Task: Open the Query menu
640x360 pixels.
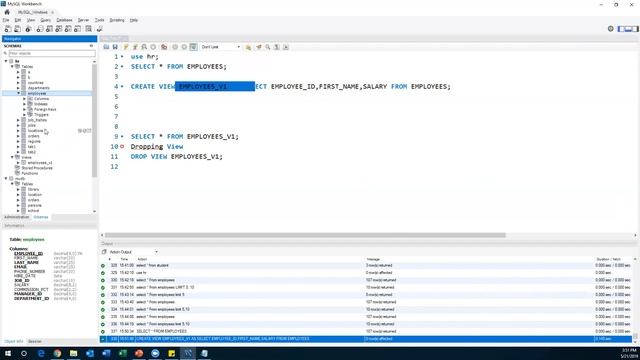Action: coord(46,20)
